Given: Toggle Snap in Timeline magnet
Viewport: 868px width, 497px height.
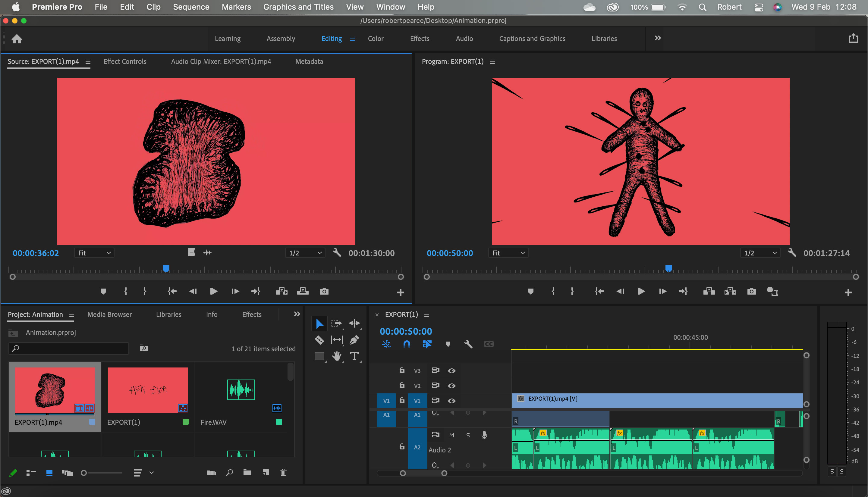Looking at the screenshot, I should [406, 344].
